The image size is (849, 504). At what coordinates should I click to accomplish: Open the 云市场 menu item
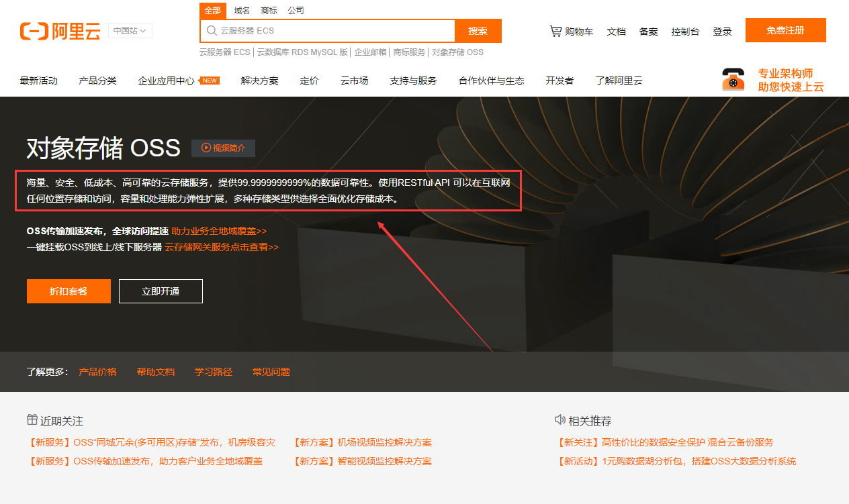click(x=354, y=81)
